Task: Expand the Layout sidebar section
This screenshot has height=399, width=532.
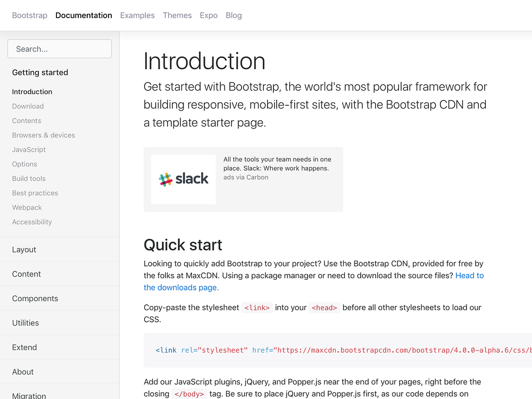Action: pos(24,250)
